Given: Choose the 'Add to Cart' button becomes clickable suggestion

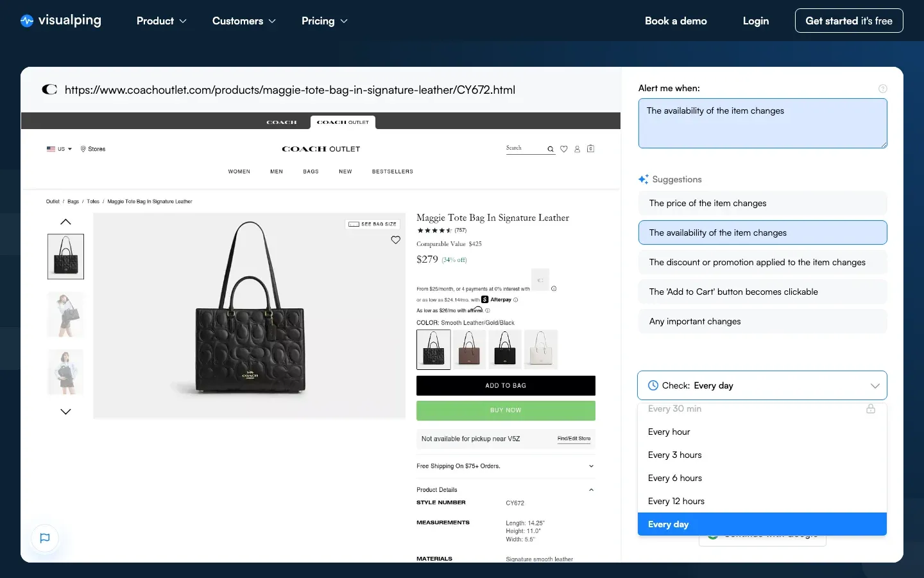Looking at the screenshot, I should pos(762,292).
